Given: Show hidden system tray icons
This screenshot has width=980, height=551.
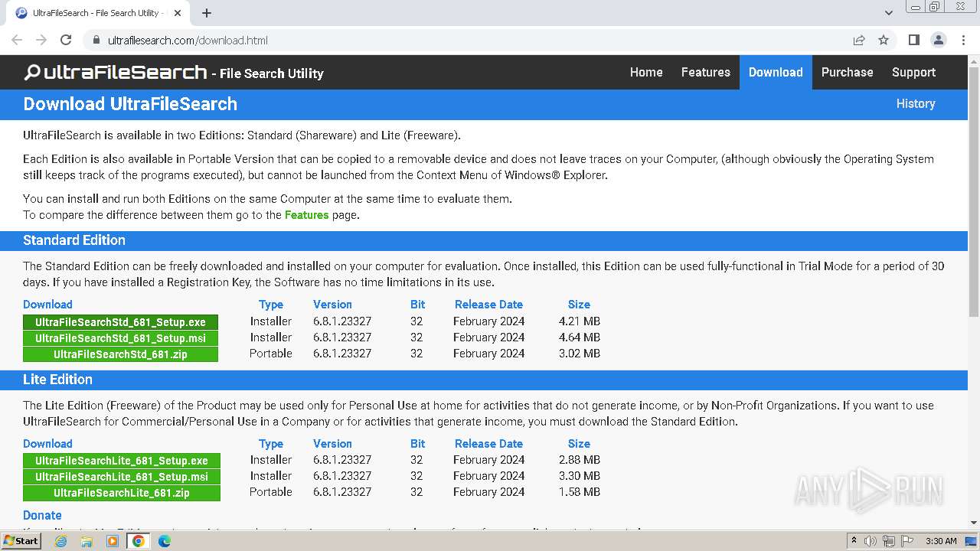Looking at the screenshot, I should click(x=854, y=541).
